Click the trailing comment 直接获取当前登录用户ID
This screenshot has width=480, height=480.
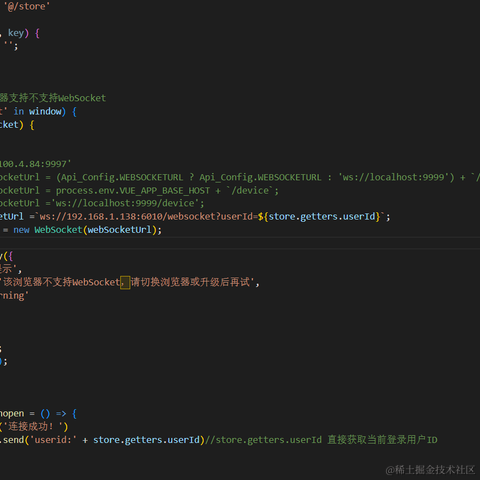coord(382,440)
